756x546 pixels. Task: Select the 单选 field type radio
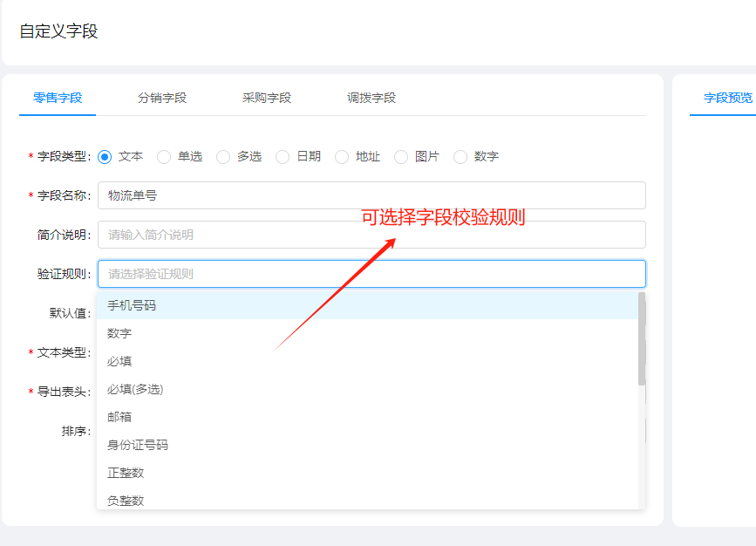point(164,157)
